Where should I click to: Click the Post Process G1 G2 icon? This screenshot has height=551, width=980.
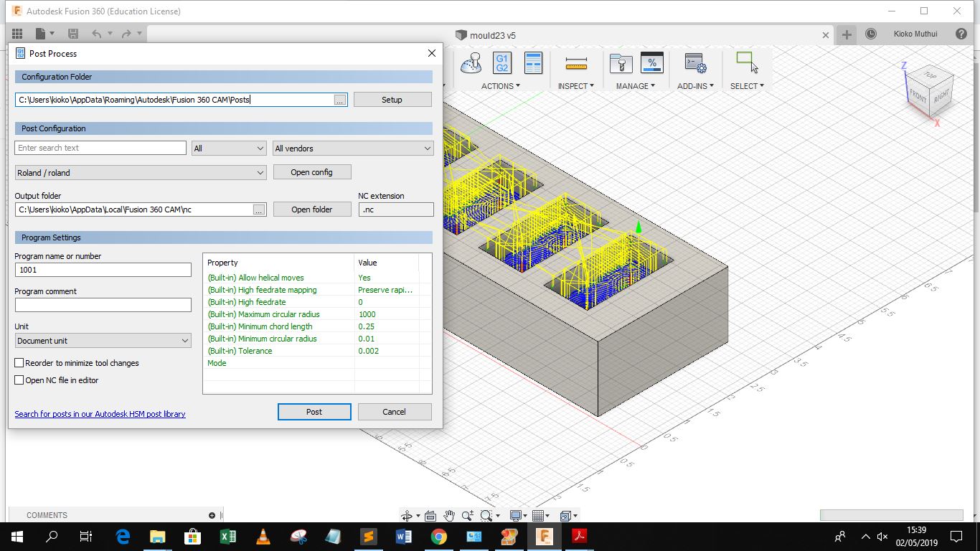[502, 63]
